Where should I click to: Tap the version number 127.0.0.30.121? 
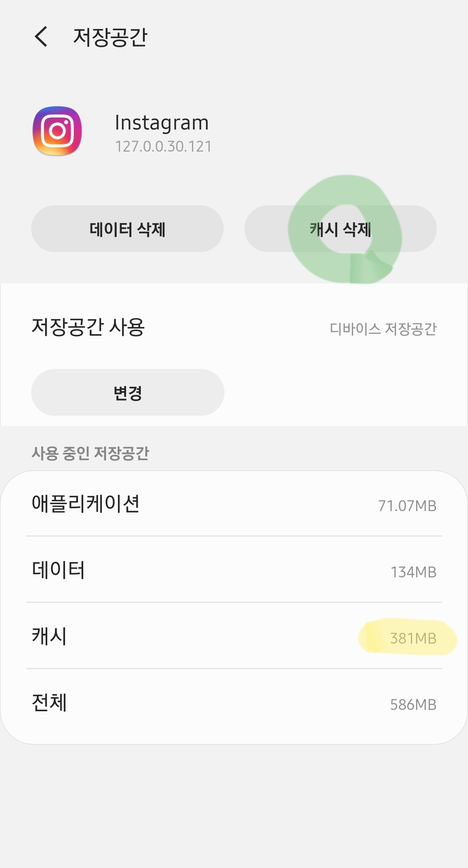[x=163, y=146]
